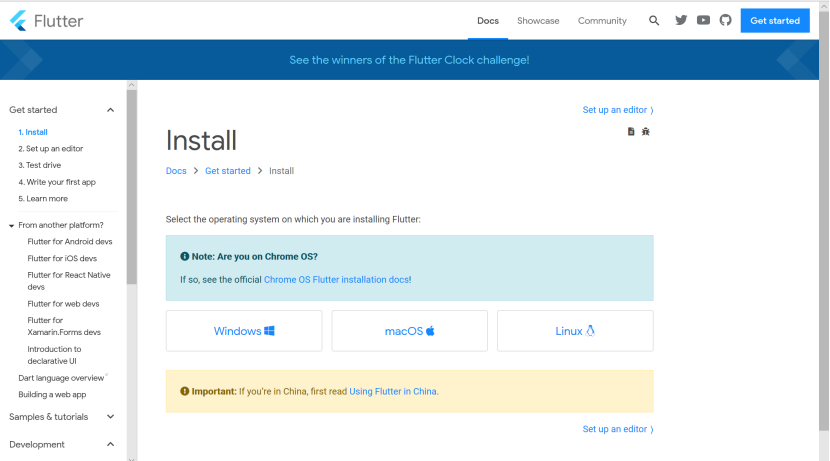Select the Showcase navigation tab
830x461 pixels.
click(x=538, y=21)
